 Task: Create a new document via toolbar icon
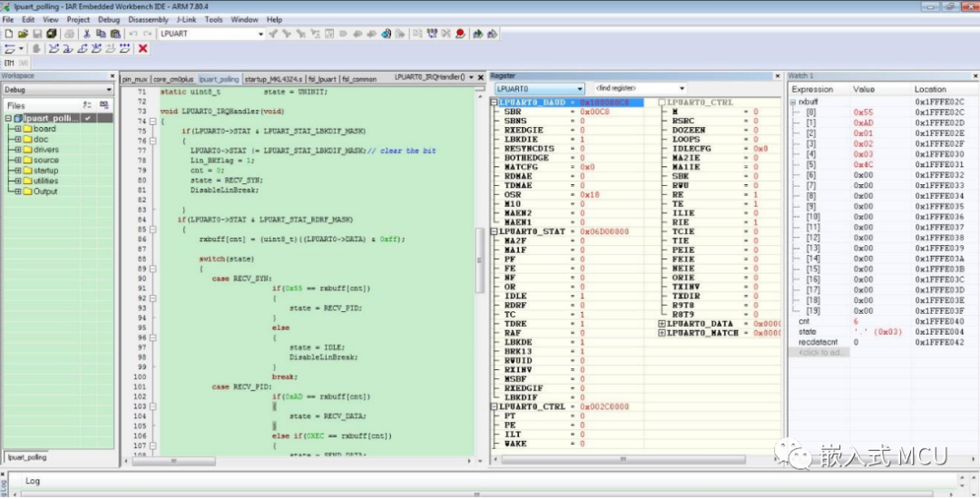pos(9,34)
